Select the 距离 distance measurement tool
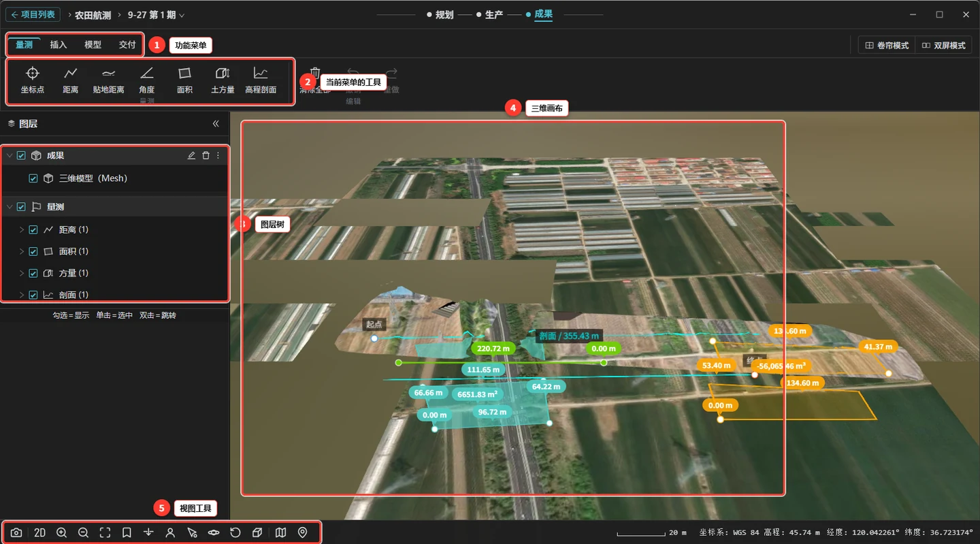The height and width of the screenshot is (544, 980). [x=70, y=80]
